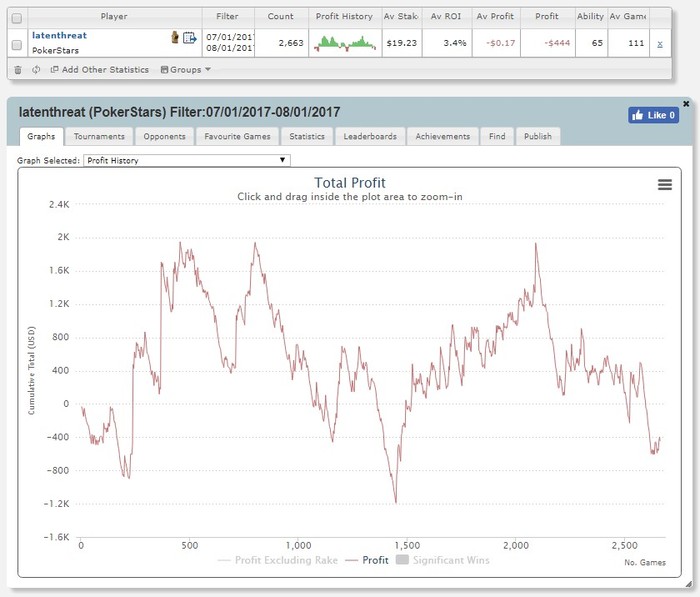This screenshot has height=597, width=700.
Task: Click the 2,663 count value
Action: click(291, 43)
